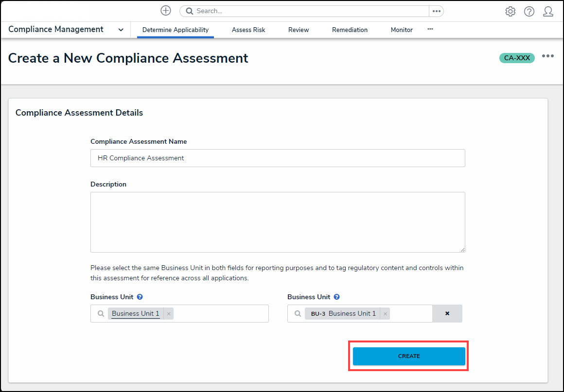The height and width of the screenshot is (392, 564).
Task: Show help for right Business Unit field
Action: [337, 297]
